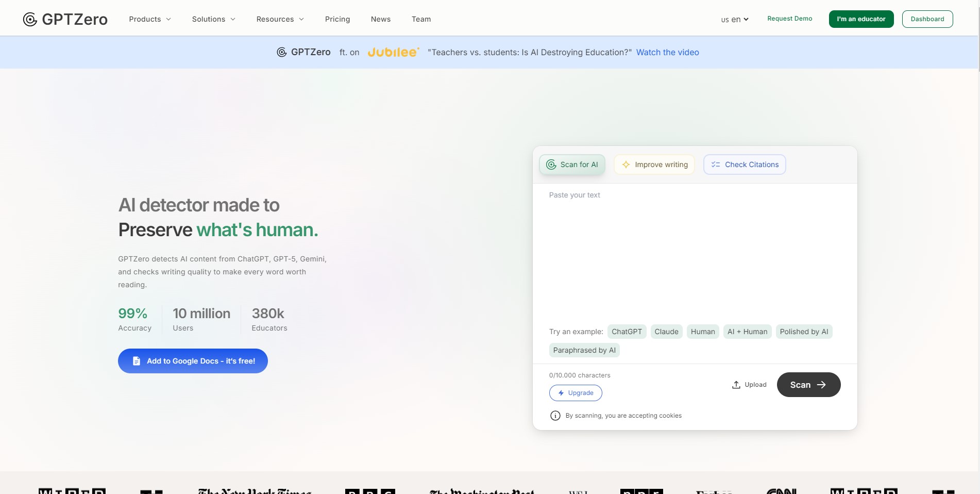
Task: Expand the Products dropdown menu
Action: tap(150, 19)
